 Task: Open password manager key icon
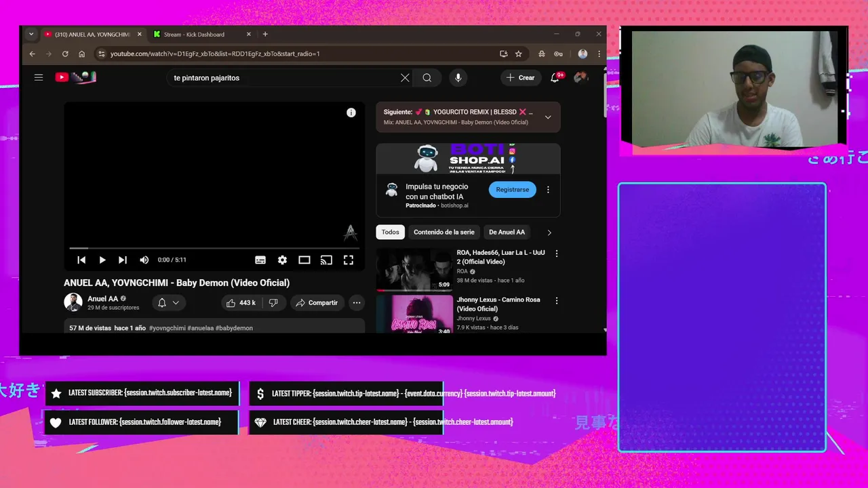point(558,54)
